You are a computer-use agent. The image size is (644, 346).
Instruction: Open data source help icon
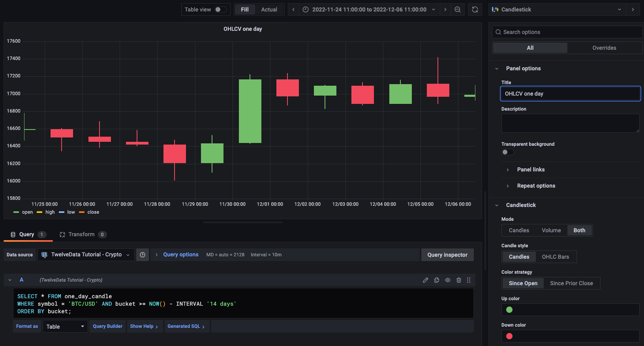(x=143, y=255)
